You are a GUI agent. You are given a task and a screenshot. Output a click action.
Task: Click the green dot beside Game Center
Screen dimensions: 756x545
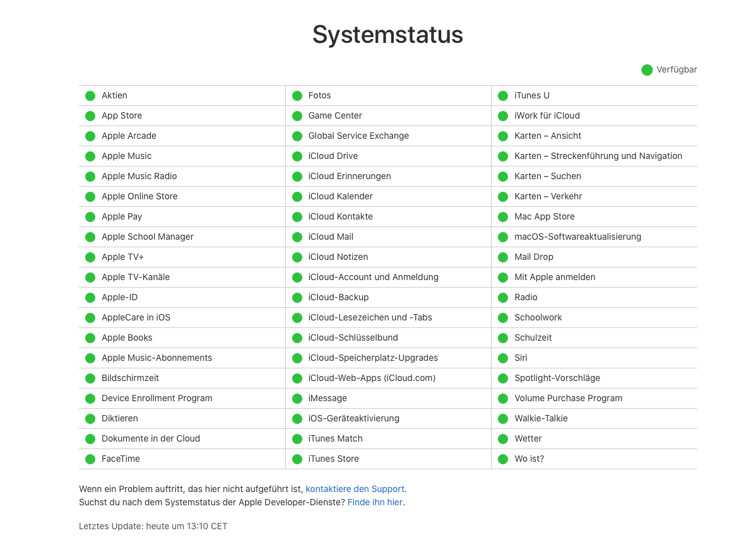(x=297, y=116)
